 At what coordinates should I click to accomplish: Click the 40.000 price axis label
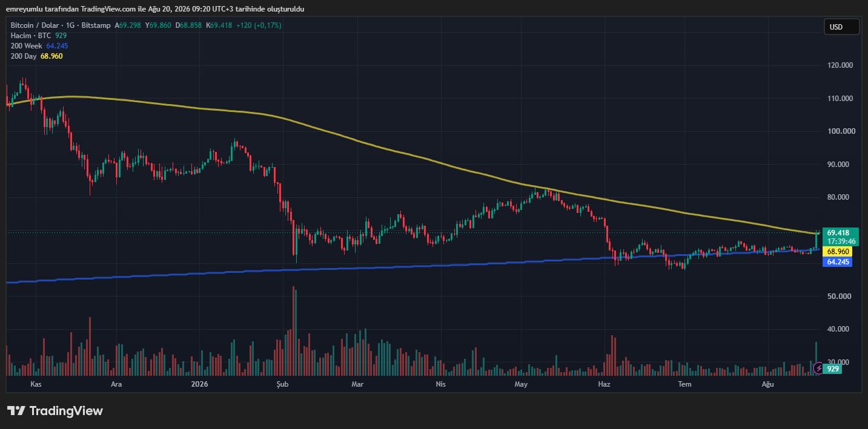click(x=838, y=329)
